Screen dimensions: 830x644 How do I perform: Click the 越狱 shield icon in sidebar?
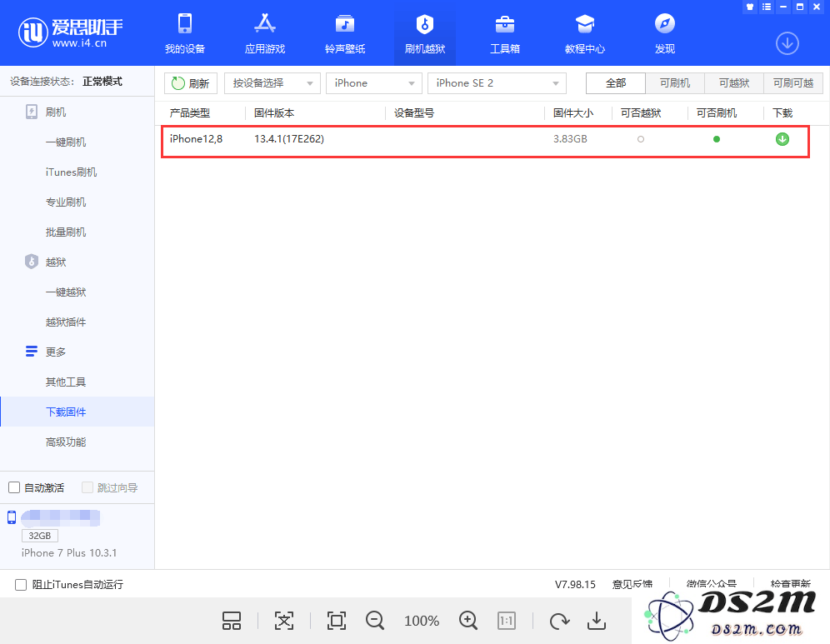[x=31, y=262]
